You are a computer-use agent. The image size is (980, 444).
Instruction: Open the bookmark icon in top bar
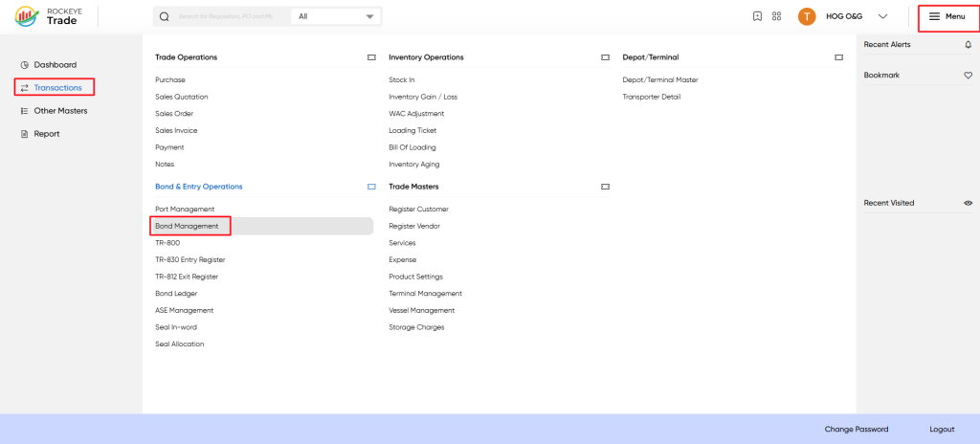click(757, 17)
